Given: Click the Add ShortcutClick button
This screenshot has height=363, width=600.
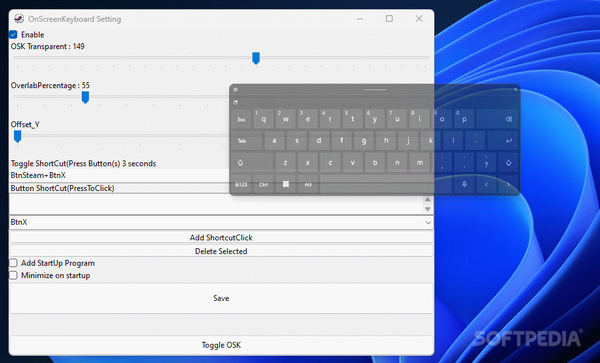Looking at the screenshot, I should point(221,238).
